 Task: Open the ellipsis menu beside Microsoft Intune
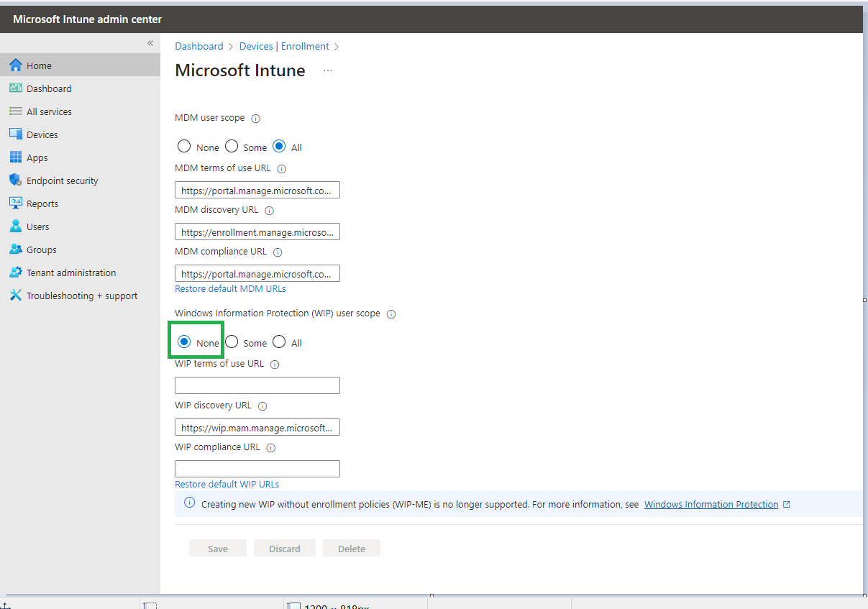click(328, 70)
